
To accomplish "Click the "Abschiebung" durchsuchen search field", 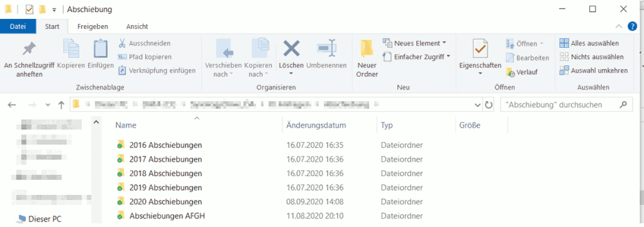I will click(x=559, y=105).
